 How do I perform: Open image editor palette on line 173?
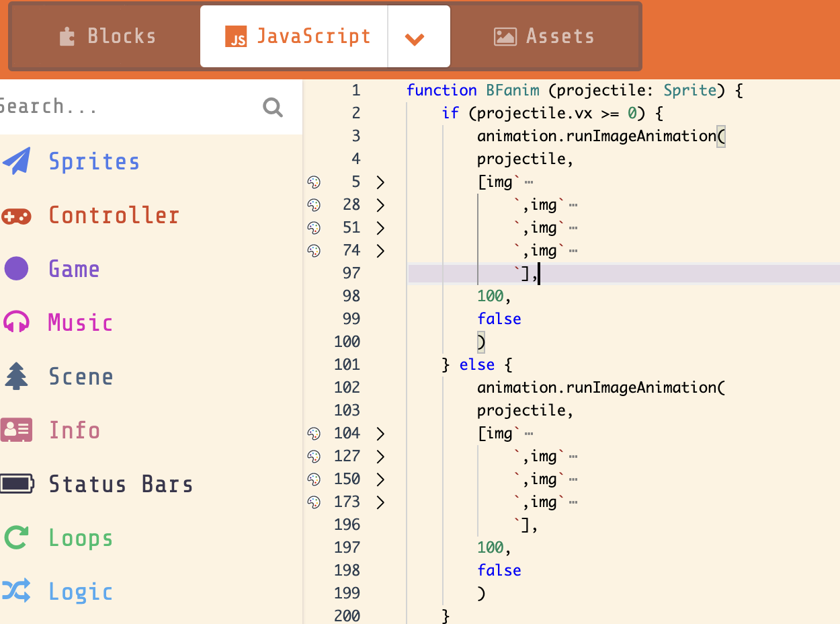pyautogui.click(x=314, y=502)
